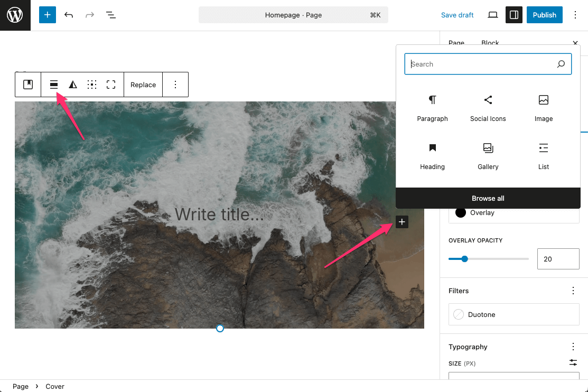Viewport: 588px width, 392px height.
Task: Change alignment in the block toolbar
Action: coord(54,85)
